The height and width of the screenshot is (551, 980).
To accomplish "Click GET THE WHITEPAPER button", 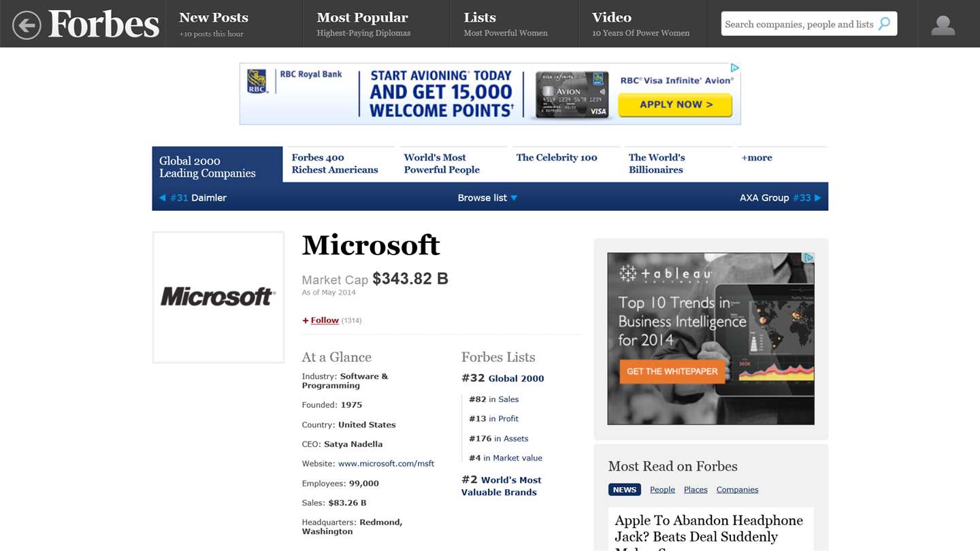I will (672, 371).
